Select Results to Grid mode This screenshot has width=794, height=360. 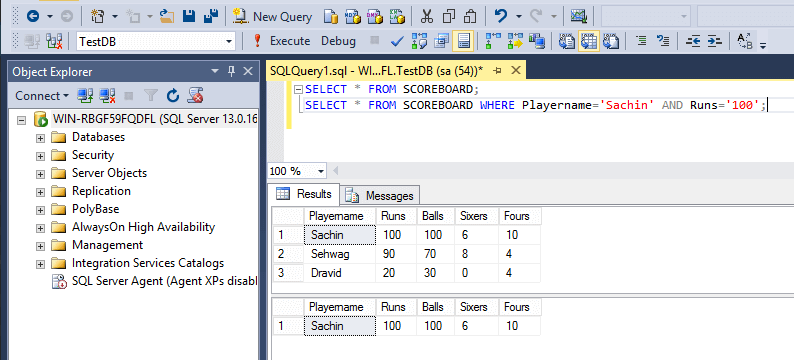588,41
